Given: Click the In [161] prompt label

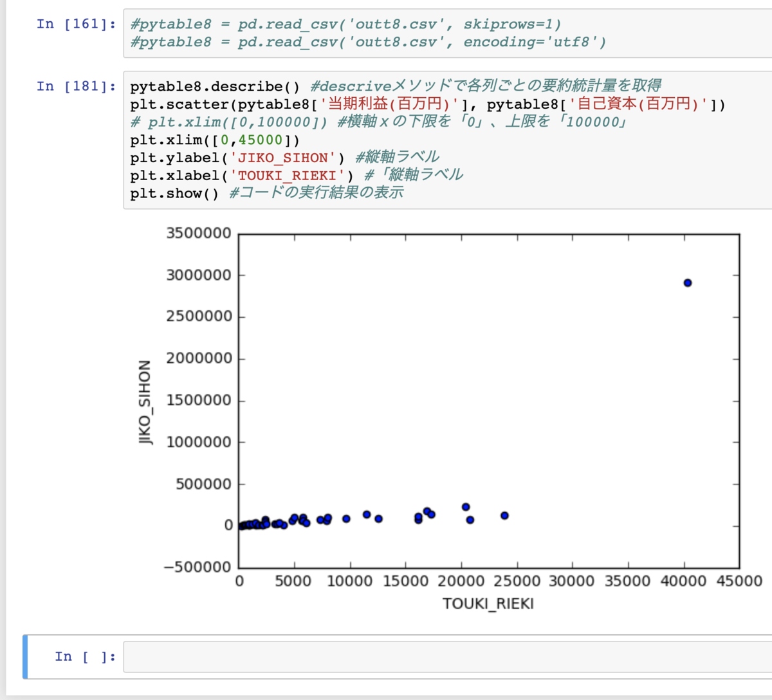Looking at the screenshot, I should coord(77,24).
